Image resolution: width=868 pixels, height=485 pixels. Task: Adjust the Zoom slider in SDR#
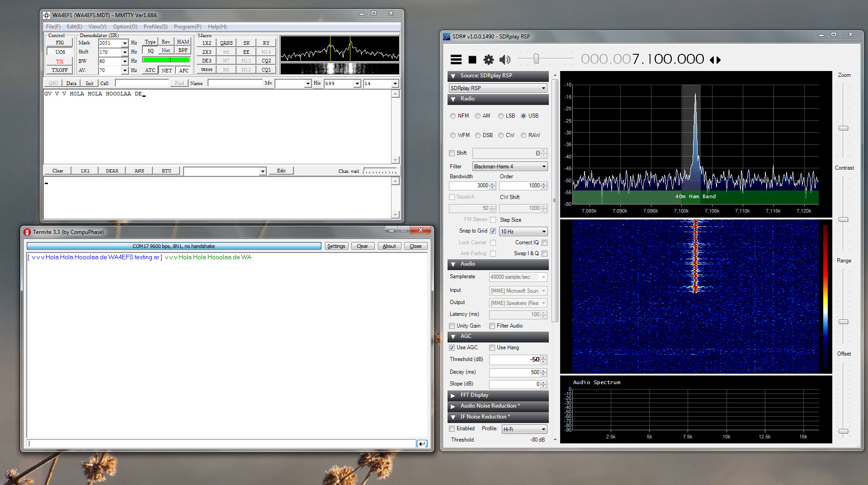coord(844,128)
